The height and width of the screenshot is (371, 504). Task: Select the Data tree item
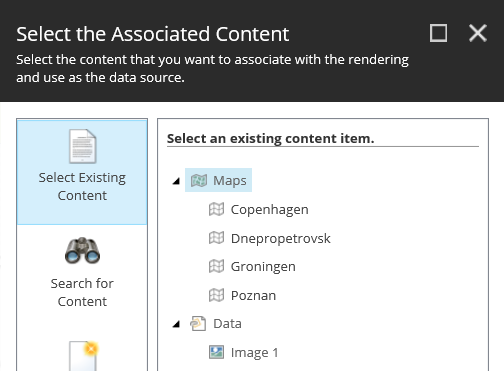(x=227, y=323)
